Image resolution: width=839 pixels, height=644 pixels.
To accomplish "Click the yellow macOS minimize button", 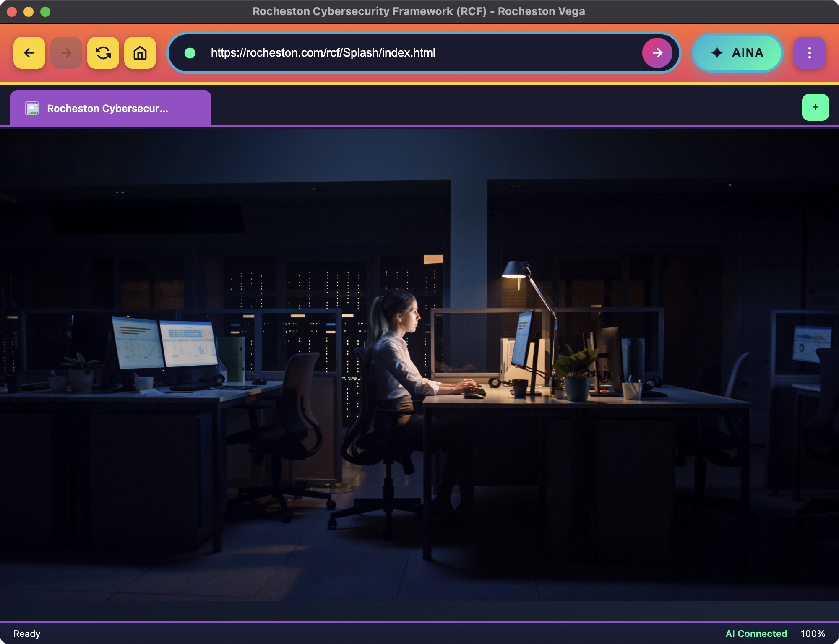I will pos(29,12).
